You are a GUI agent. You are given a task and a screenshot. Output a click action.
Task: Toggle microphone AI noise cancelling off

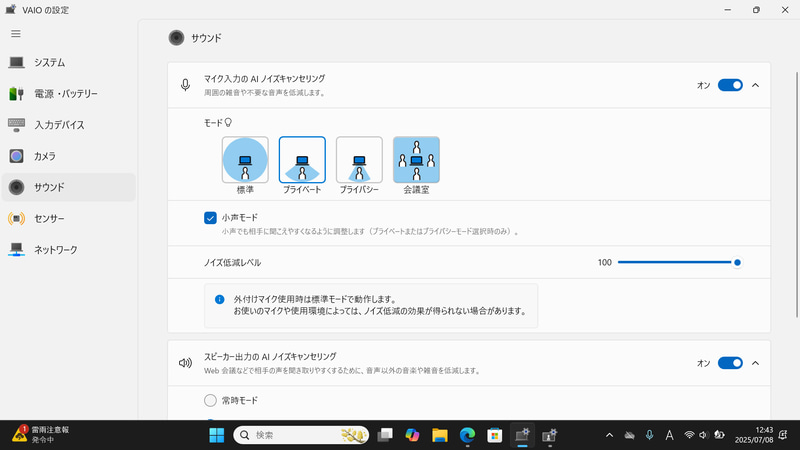[x=730, y=85]
